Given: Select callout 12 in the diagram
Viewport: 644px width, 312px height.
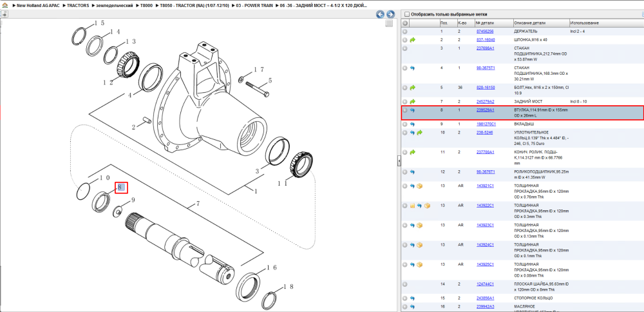Looking at the screenshot, I should pos(108,83).
